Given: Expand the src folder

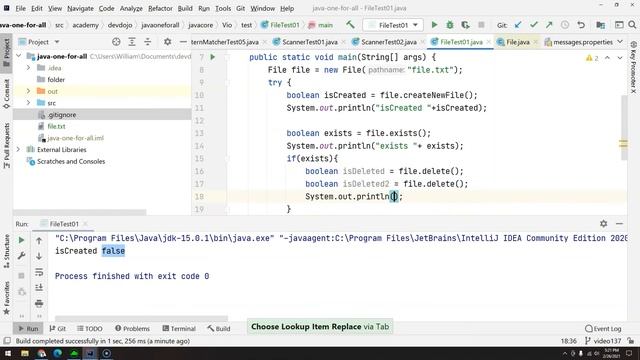Looking at the screenshot, I should (29, 103).
